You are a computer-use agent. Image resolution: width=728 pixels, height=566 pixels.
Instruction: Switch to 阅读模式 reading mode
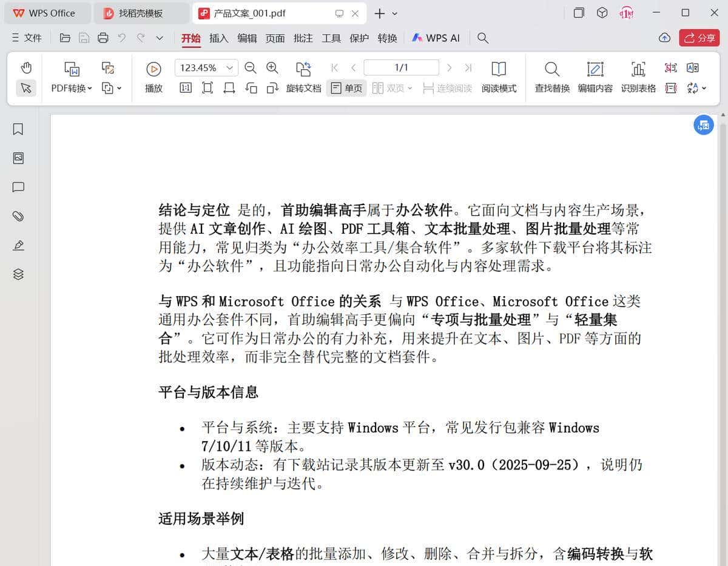498,76
